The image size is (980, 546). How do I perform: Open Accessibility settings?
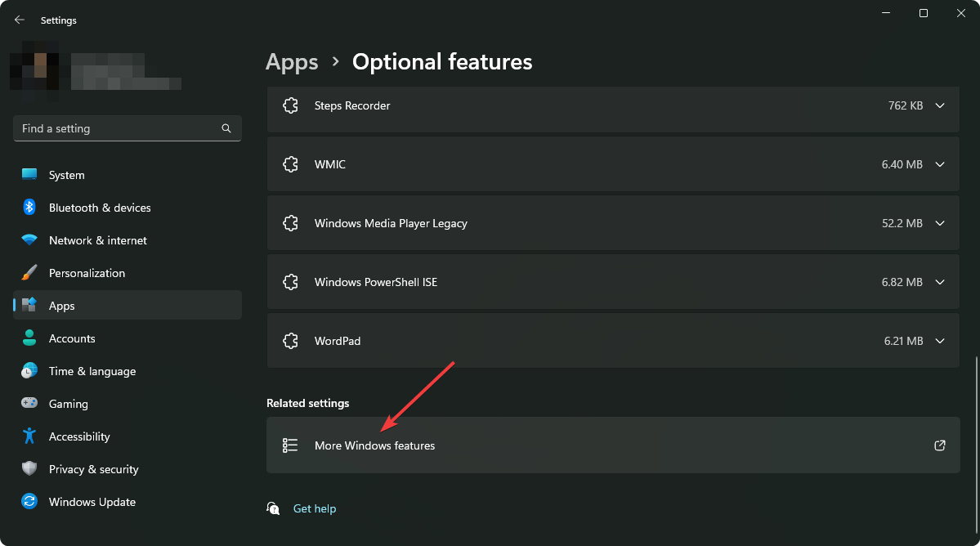click(128, 436)
